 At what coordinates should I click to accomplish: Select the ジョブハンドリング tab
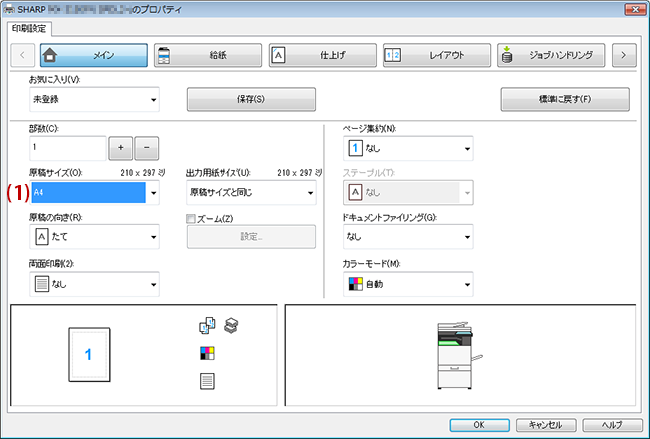coord(551,55)
